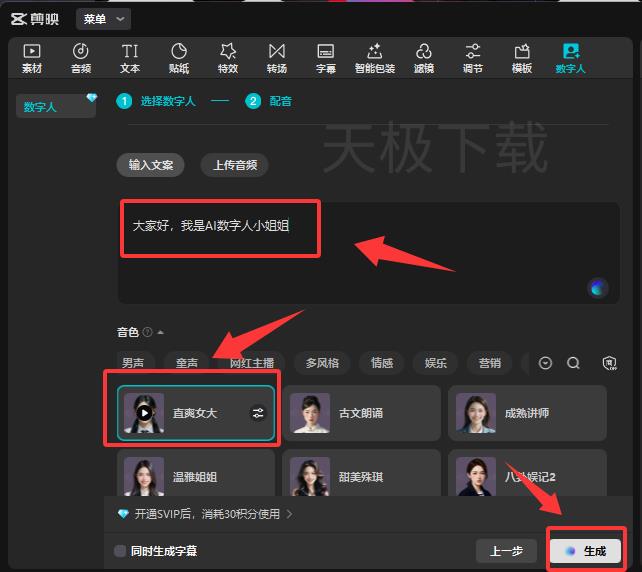
Task: Click the 上一步 previous step button
Action: [x=506, y=551]
